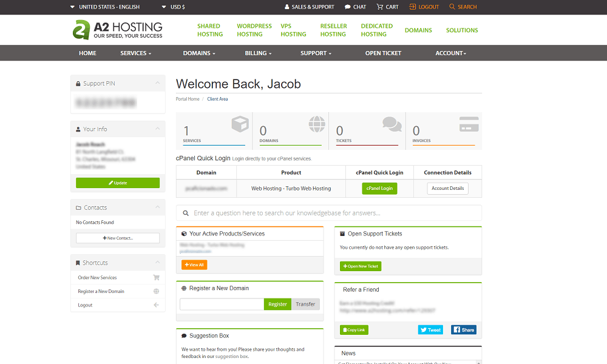Click the invoices credit card icon
The height and width of the screenshot is (364, 607).
(469, 124)
